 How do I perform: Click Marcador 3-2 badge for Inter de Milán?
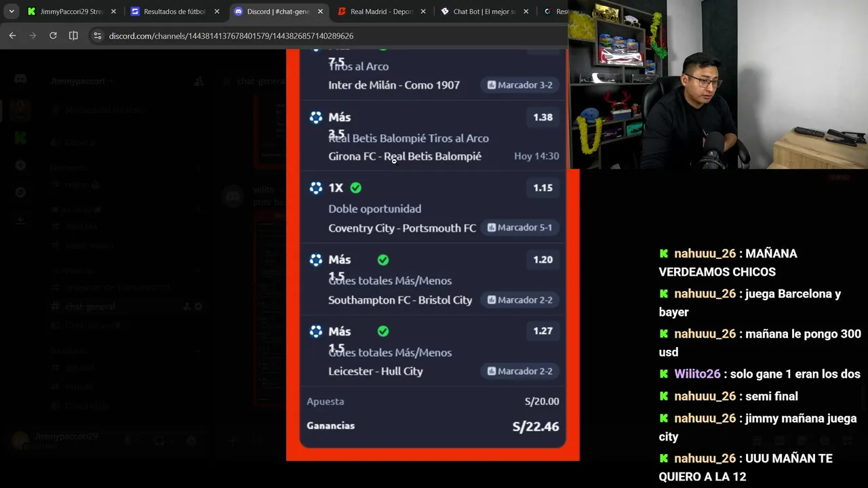click(520, 85)
